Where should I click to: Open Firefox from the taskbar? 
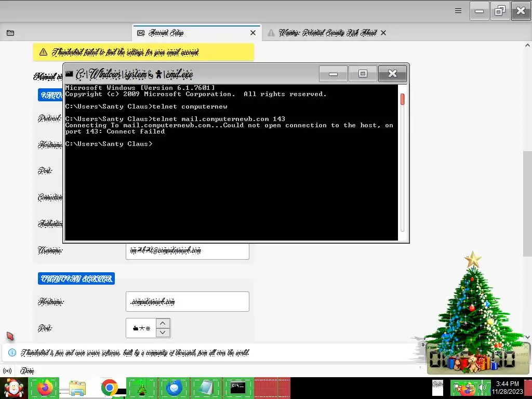45,388
